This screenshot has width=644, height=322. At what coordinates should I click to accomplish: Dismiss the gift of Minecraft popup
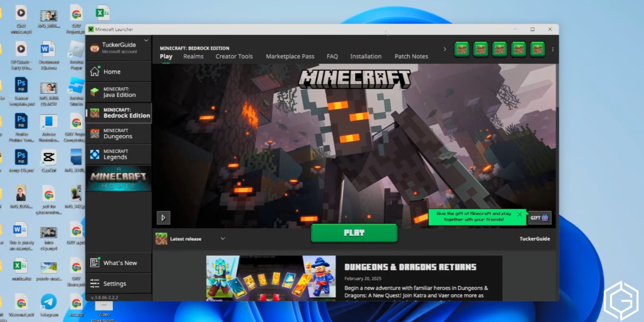point(520,214)
